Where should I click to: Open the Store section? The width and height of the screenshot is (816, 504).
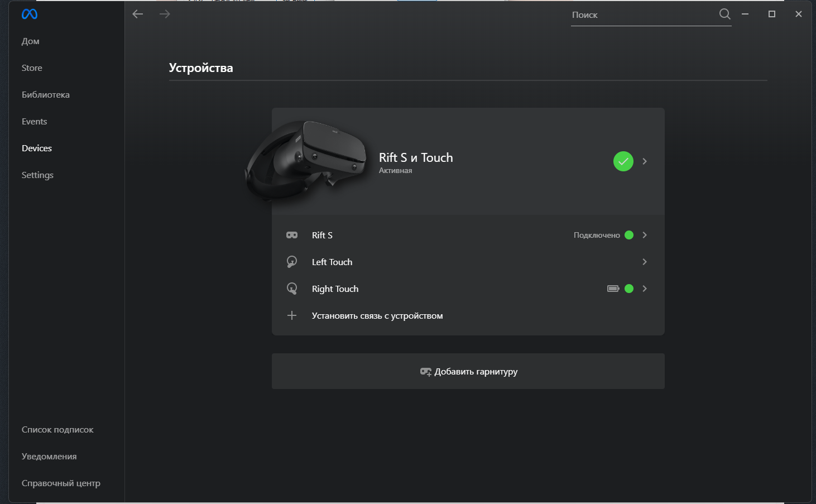coord(32,68)
